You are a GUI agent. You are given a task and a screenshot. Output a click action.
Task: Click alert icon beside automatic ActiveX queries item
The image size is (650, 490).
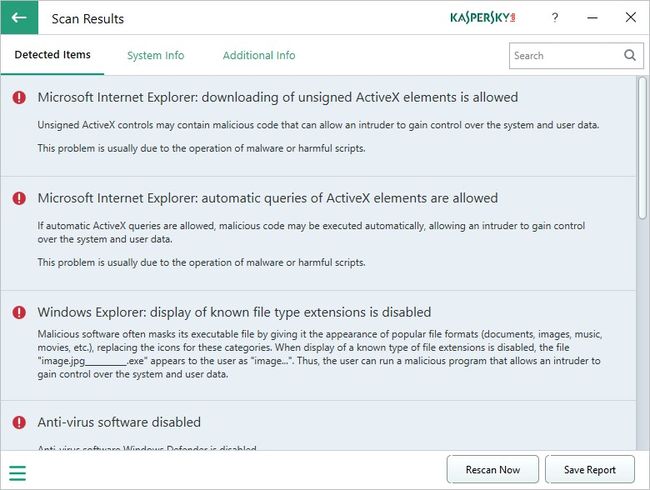point(19,198)
